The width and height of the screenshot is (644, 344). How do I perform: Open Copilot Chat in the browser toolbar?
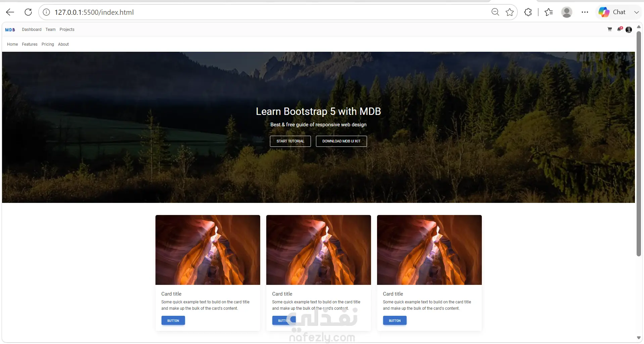(x=612, y=12)
